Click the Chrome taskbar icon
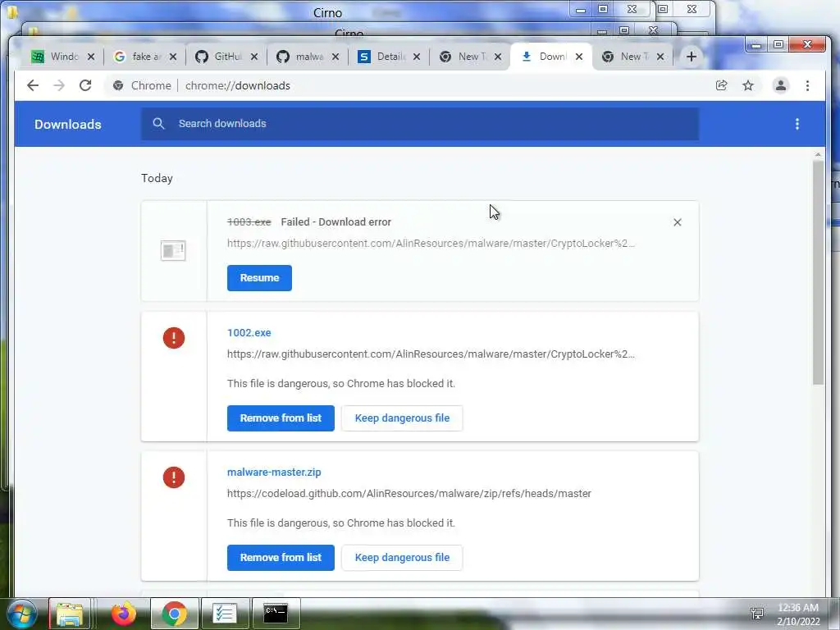The height and width of the screenshot is (630, 840). click(174, 614)
